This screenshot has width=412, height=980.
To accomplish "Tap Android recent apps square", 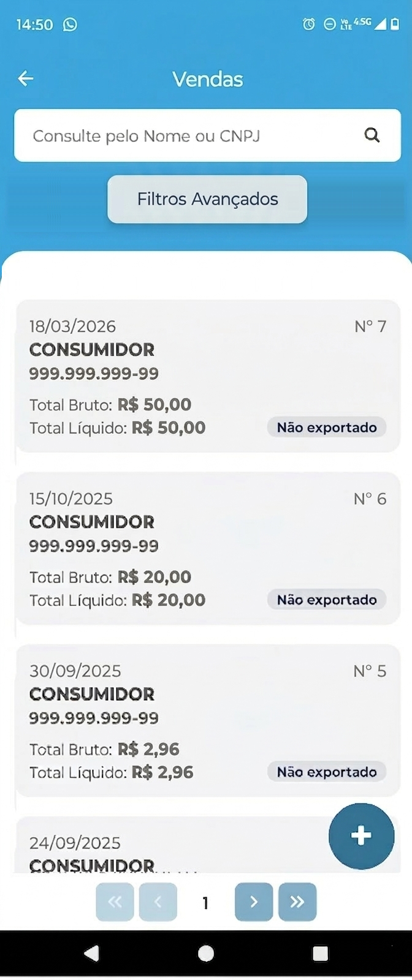I will coord(321,953).
